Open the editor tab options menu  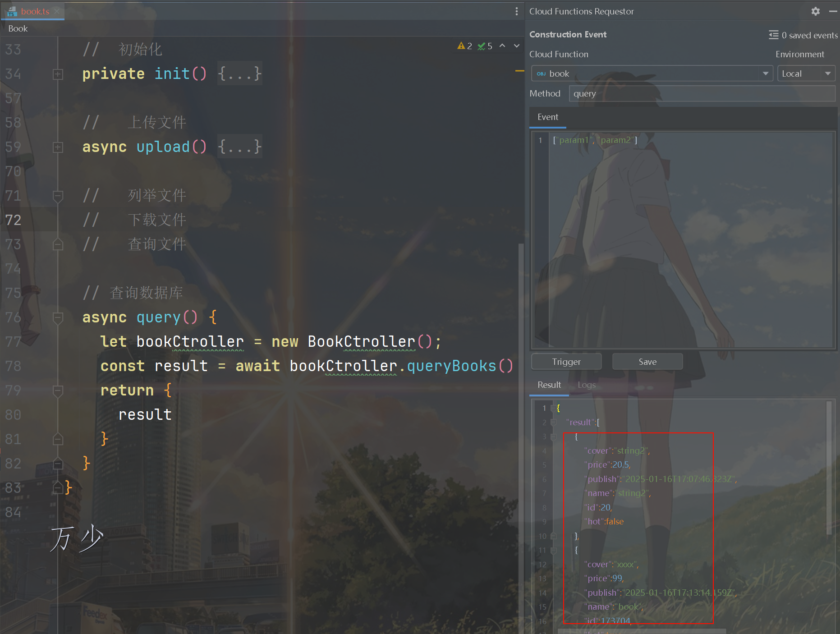click(516, 11)
